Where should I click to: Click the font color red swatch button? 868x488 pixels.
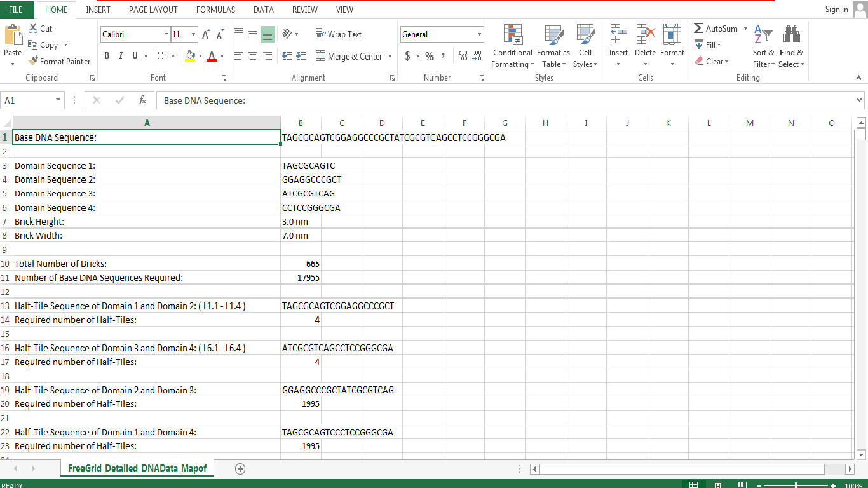[x=212, y=57]
